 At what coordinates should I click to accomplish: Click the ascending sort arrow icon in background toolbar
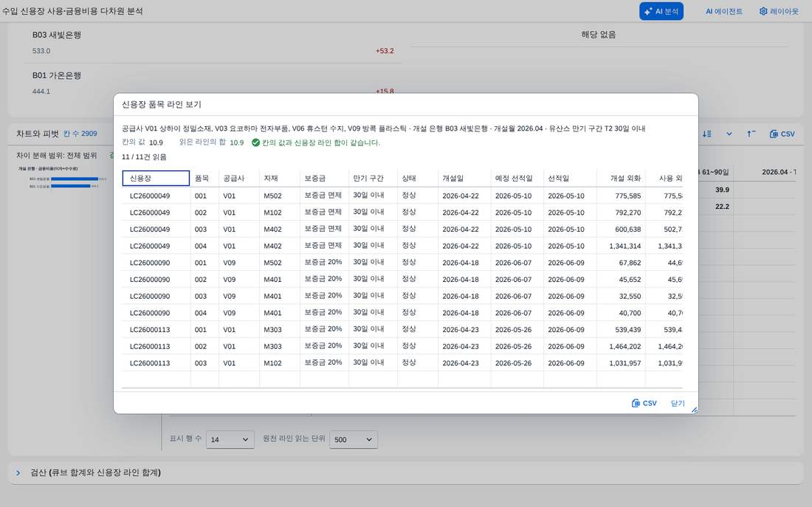pos(751,134)
